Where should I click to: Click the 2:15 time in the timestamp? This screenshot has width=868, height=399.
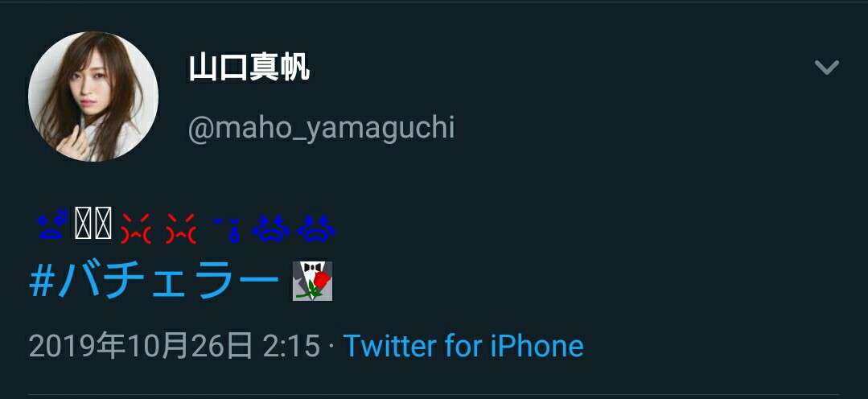click(x=291, y=346)
